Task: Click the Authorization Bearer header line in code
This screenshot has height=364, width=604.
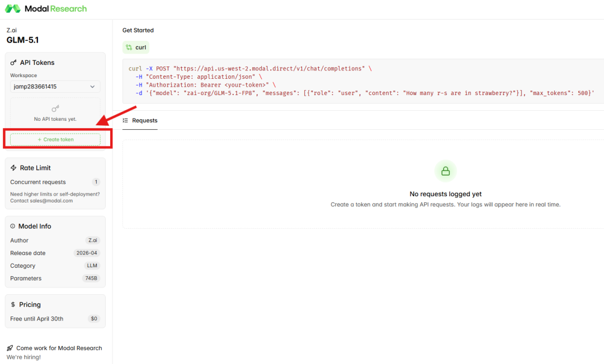Action: pos(205,85)
